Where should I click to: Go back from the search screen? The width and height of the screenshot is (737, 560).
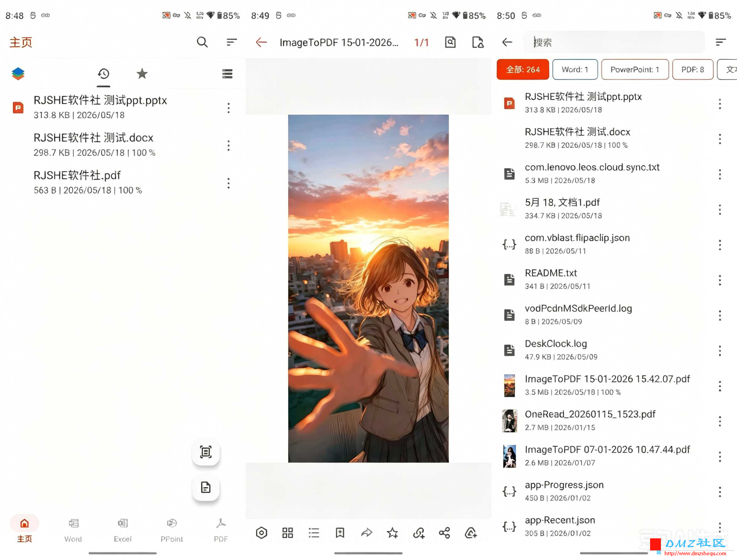(507, 42)
